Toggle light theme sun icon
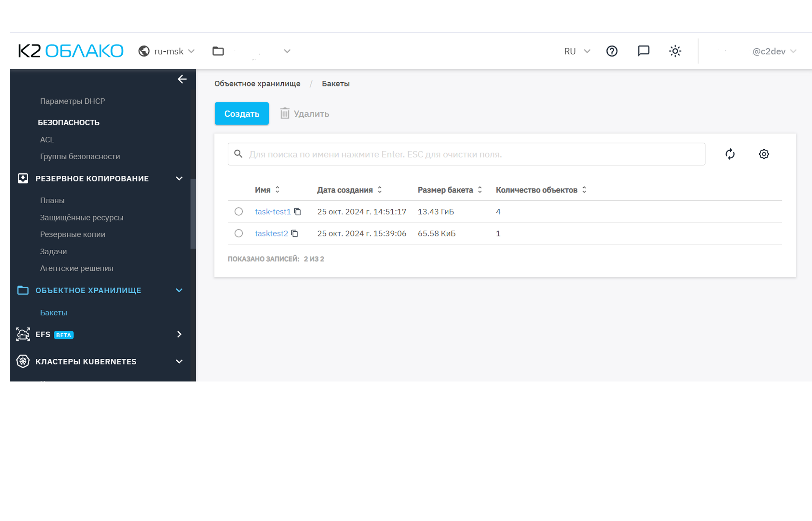Viewport: 812px width, 521px height. (675, 51)
